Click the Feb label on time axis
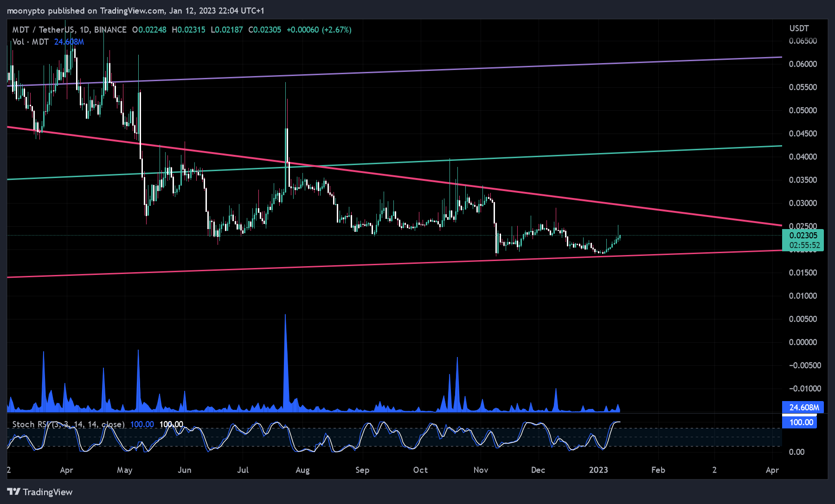Image resolution: width=835 pixels, height=504 pixels. (658, 470)
